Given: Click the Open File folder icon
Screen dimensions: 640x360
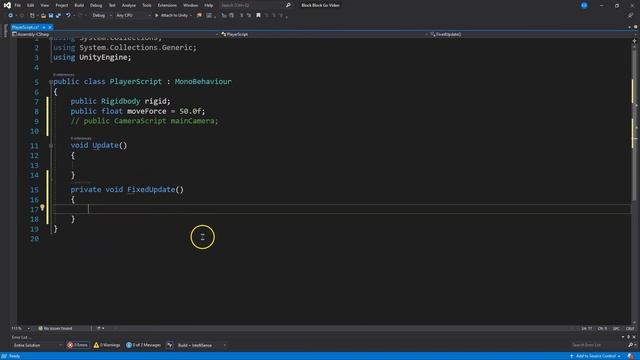Looking at the screenshot, I should (x=43, y=16).
